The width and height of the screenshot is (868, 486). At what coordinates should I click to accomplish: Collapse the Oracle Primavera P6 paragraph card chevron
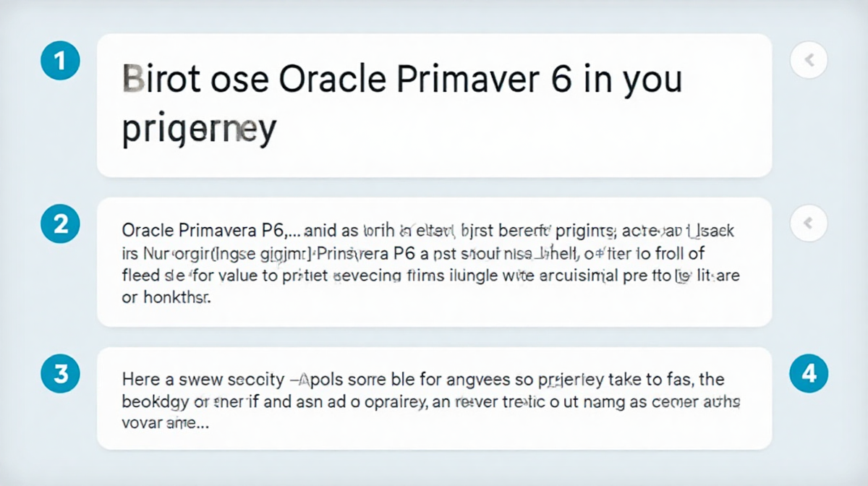pyautogui.click(x=809, y=223)
